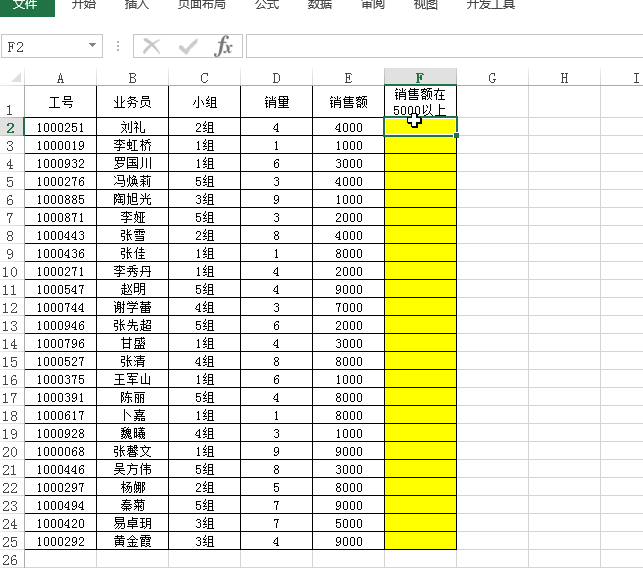The width and height of the screenshot is (643, 568).
Task: Select the cell with 1000871
Action: click(x=60, y=217)
